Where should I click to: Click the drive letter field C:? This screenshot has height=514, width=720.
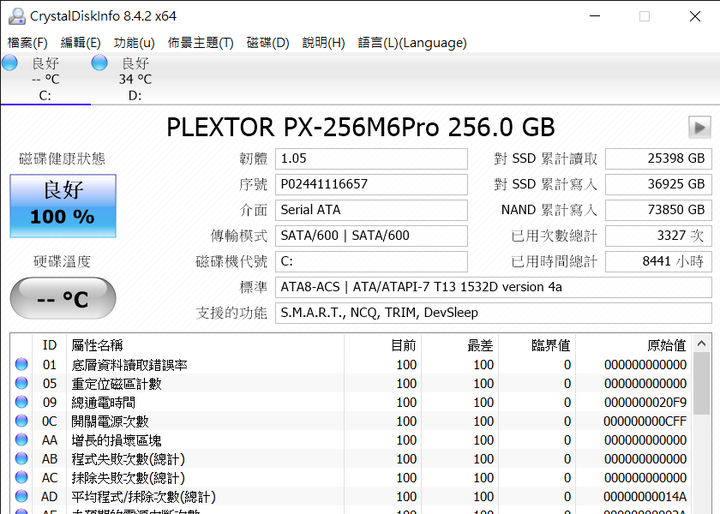click(371, 261)
